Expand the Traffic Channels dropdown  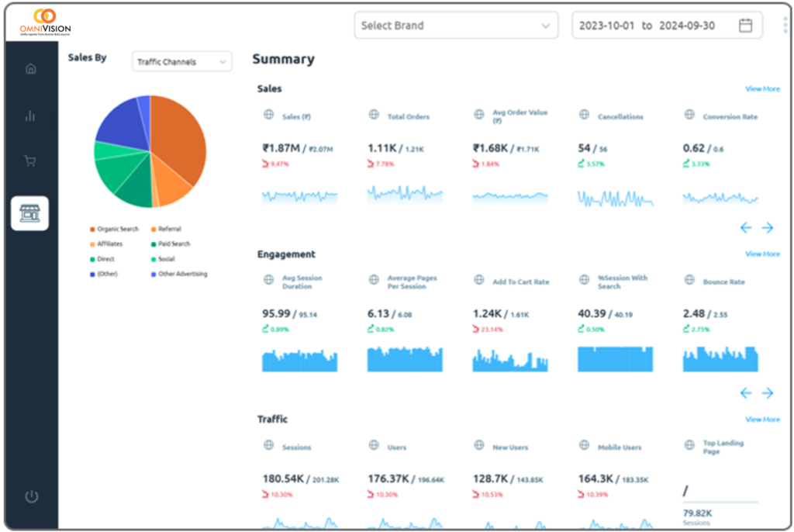pos(181,62)
